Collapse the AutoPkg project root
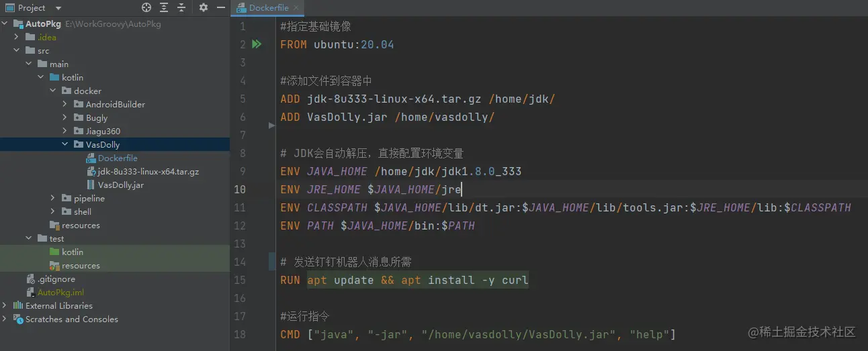This screenshot has width=868, height=351. click(x=5, y=24)
